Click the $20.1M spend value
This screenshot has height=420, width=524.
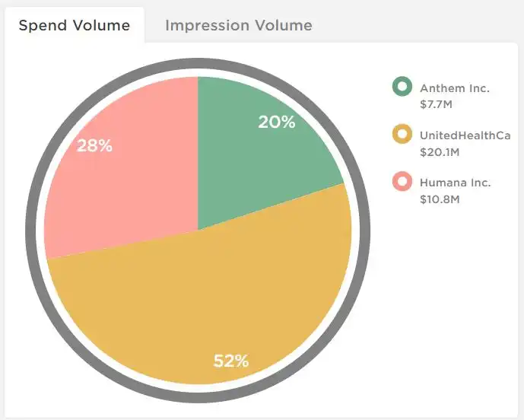click(x=440, y=152)
